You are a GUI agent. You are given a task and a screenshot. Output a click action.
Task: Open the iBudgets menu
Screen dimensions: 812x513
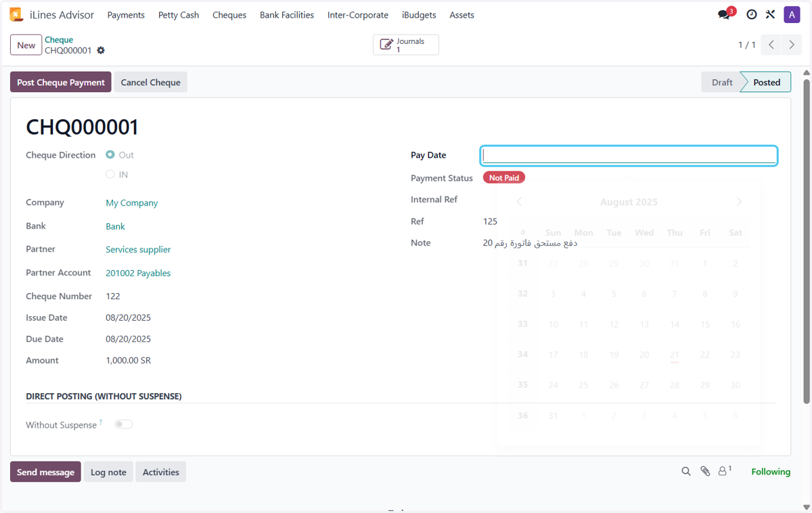click(419, 15)
